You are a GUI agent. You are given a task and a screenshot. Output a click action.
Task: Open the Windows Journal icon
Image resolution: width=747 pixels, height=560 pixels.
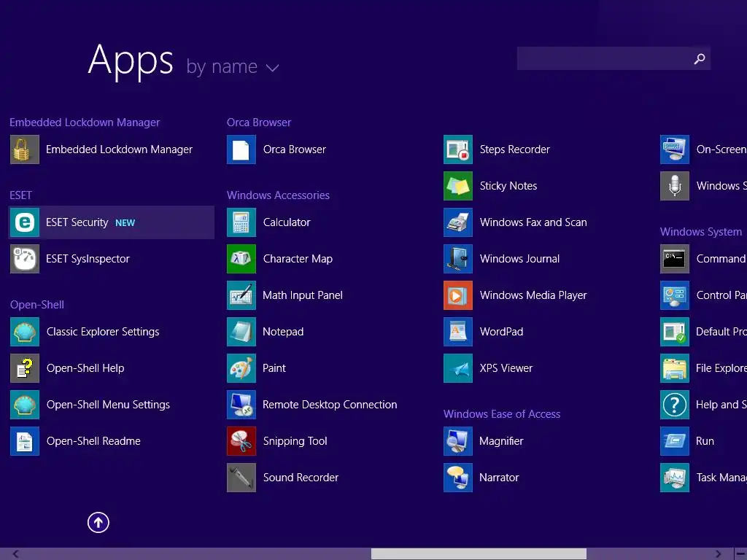[x=458, y=259]
